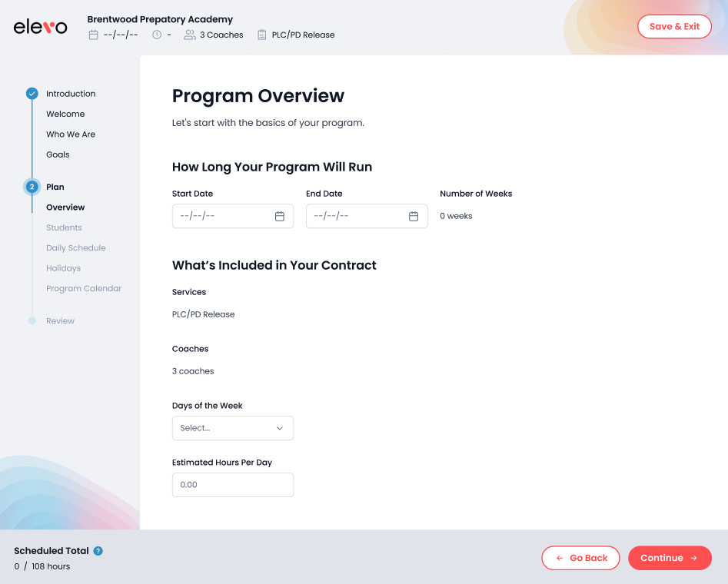Click the calendar icon in the header
Viewport: 728px width, 584px height.
pos(94,35)
